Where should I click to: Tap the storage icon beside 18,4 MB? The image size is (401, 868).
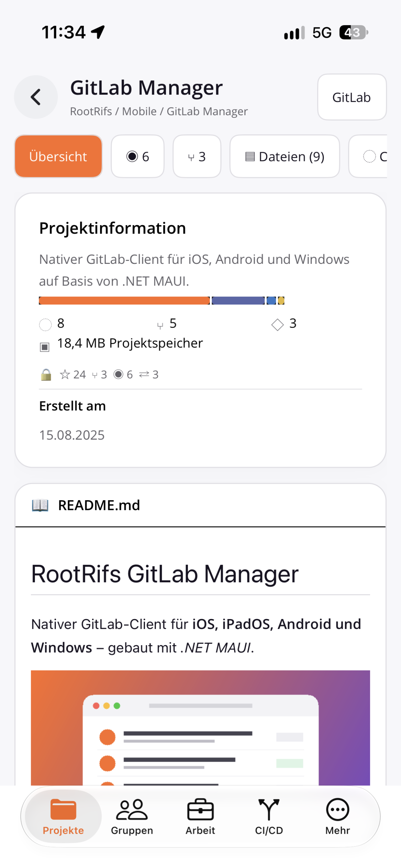point(45,347)
